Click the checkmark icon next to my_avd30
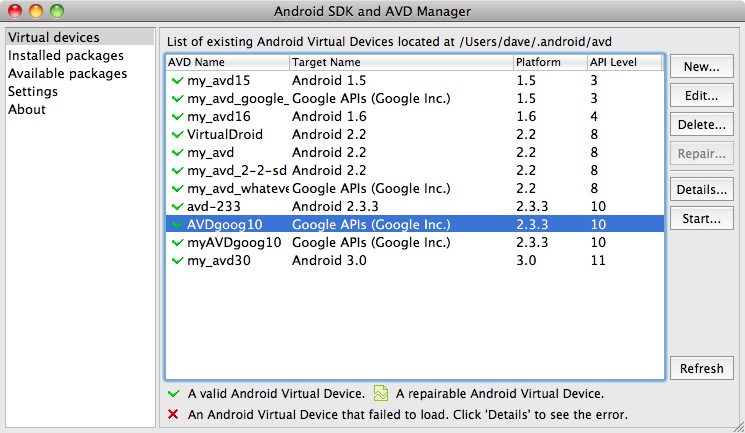745x433 pixels. (177, 261)
